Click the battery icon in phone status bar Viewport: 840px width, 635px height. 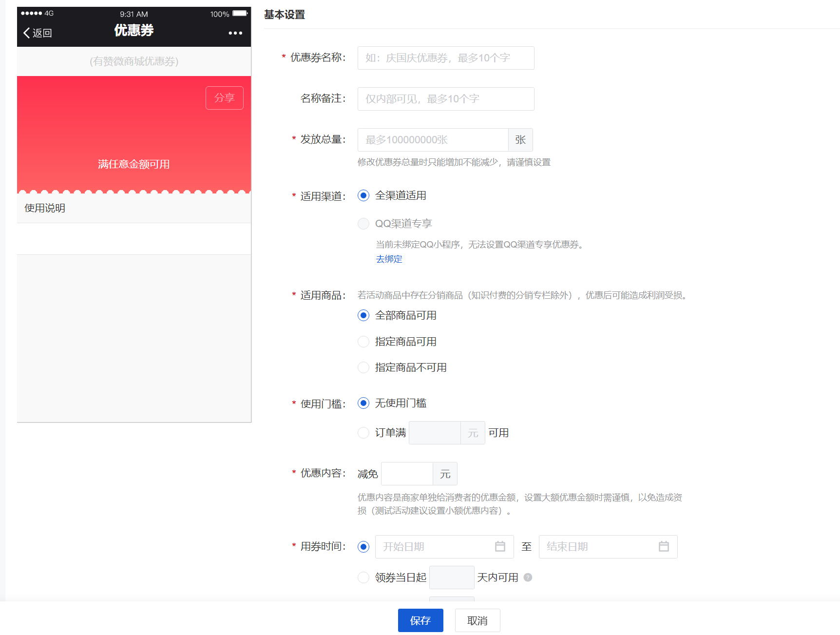pos(240,14)
